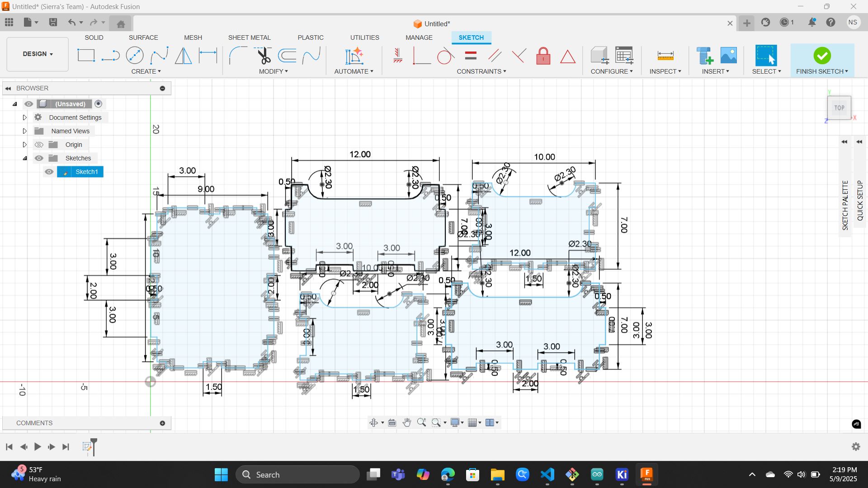The image size is (868, 488).
Task: Expand Named Views node
Action: (25, 131)
